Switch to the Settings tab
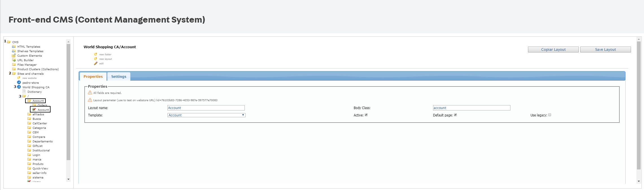This screenshot has height=190, width=644. click(119, 76)
